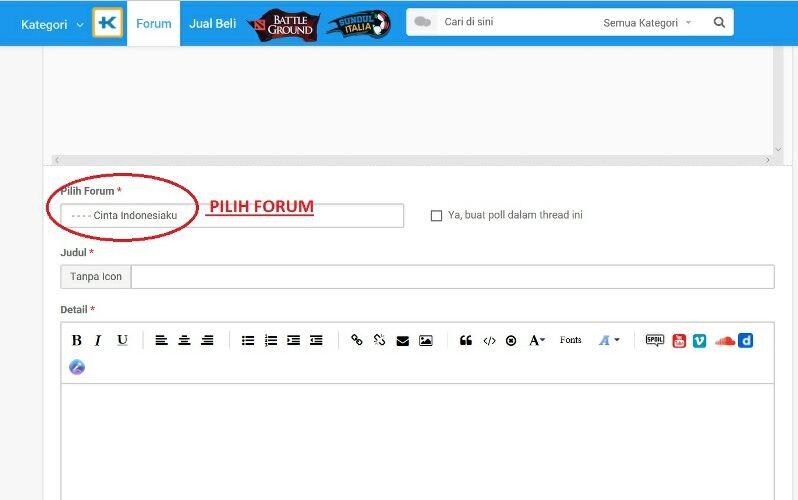The height and width of the screenshot is (500, 798).
Task: Click the Kaskus K logo
Action: pos(107,23)
